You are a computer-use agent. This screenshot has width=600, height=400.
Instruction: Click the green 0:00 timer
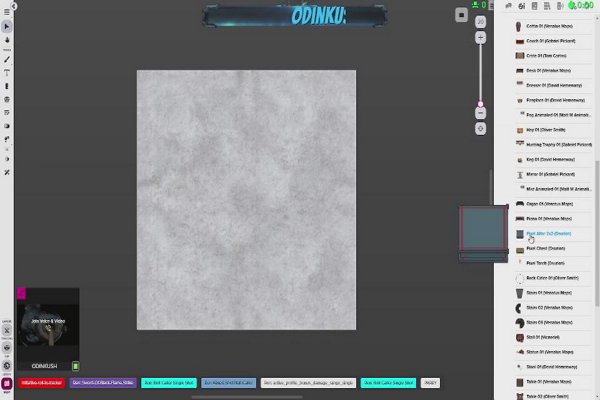585,5
